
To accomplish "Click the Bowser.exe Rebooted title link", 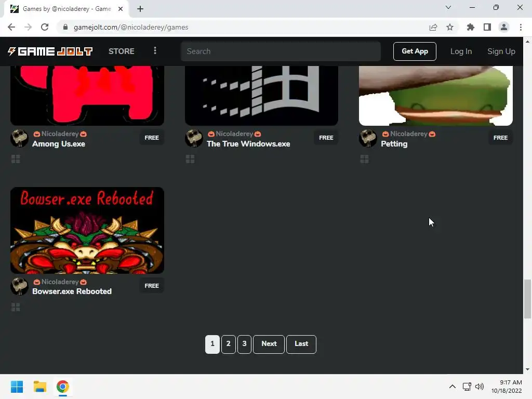I will 72,291.
